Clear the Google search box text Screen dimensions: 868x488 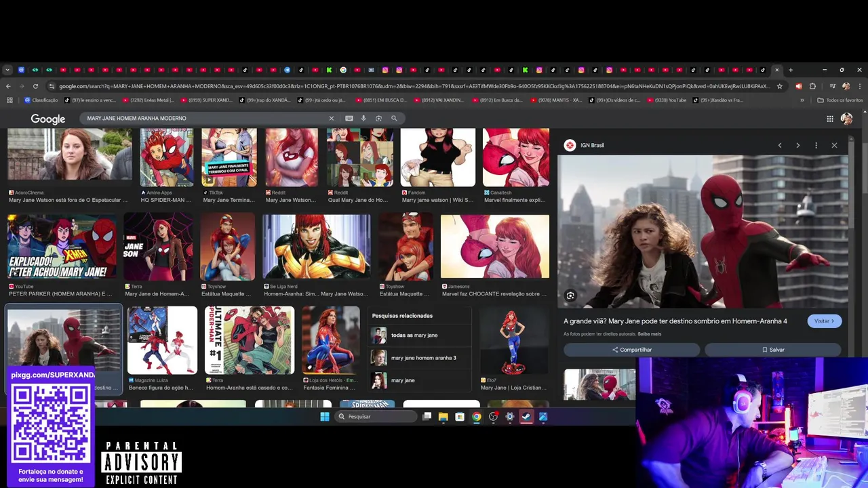(332, 118)
